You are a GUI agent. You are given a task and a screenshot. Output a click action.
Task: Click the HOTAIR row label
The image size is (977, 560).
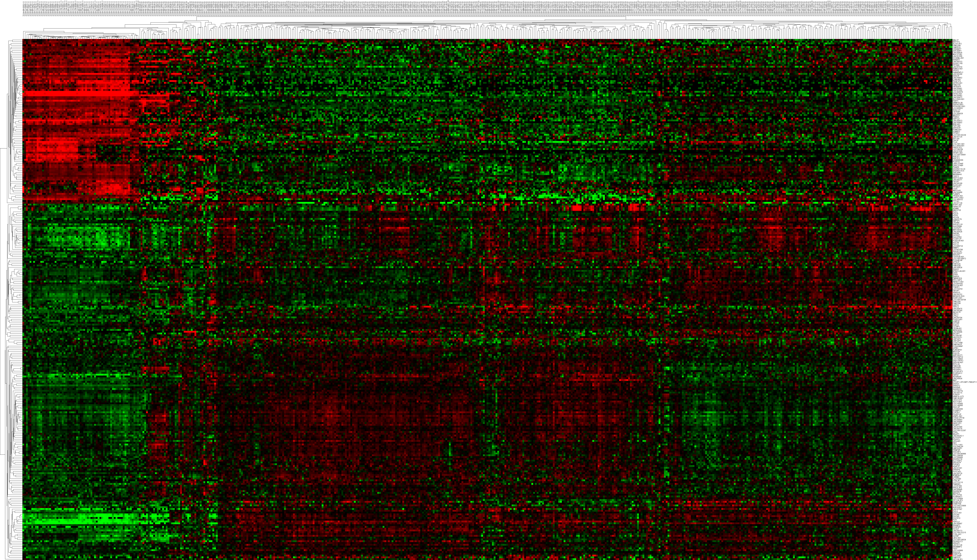956,323
